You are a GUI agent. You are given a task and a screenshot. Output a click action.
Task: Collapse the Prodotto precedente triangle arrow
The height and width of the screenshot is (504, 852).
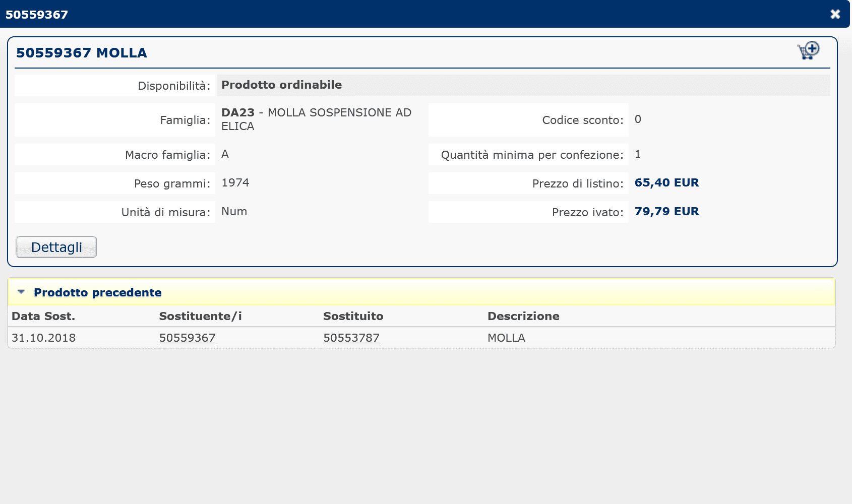click(x=21, y=292)
